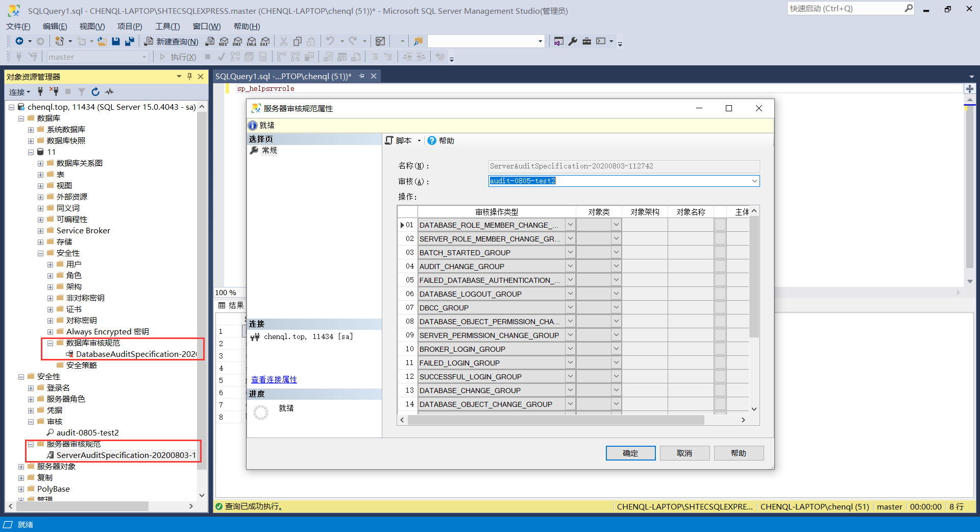Open the Toolbox briefcase icon
Screen dimensions: 980x532
(586, 41)
